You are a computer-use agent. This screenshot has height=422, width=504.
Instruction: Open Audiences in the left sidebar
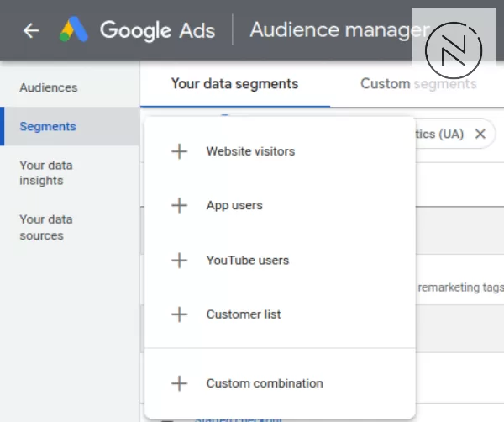(48, 87)
